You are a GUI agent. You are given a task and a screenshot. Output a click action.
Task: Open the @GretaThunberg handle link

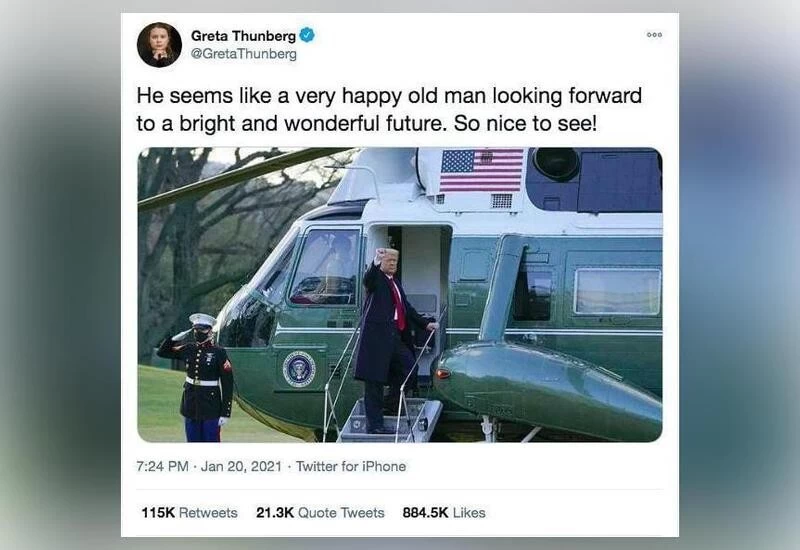[243, 54]
